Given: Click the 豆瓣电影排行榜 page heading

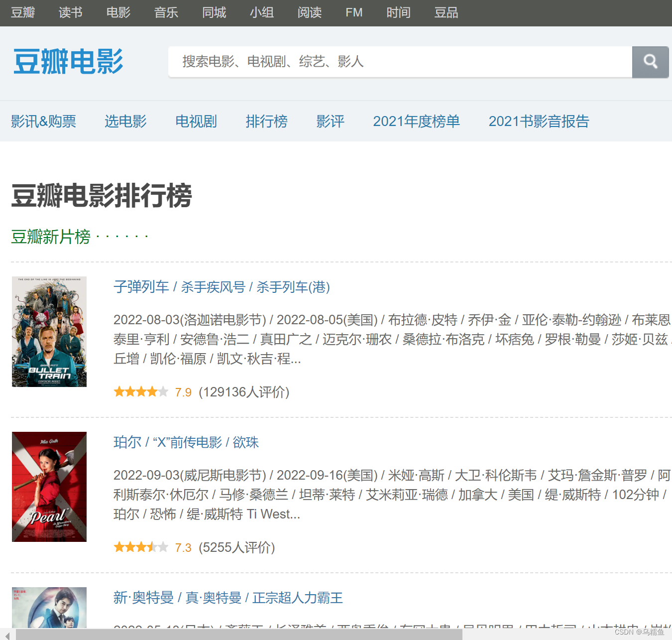Looking at the screenshot, I should click(102, 195).
